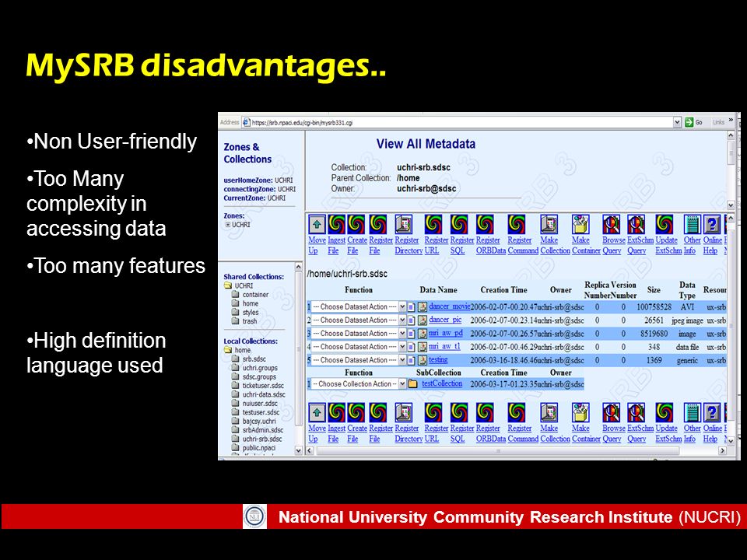
Task: Open the mri_aw_pd data link
Action: (x=445, y=333)
